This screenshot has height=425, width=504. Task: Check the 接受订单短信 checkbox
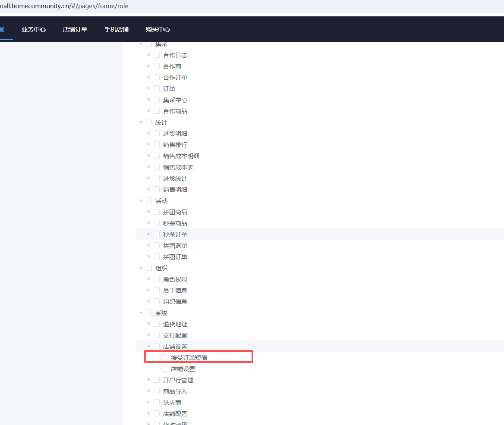click(164, 357)
